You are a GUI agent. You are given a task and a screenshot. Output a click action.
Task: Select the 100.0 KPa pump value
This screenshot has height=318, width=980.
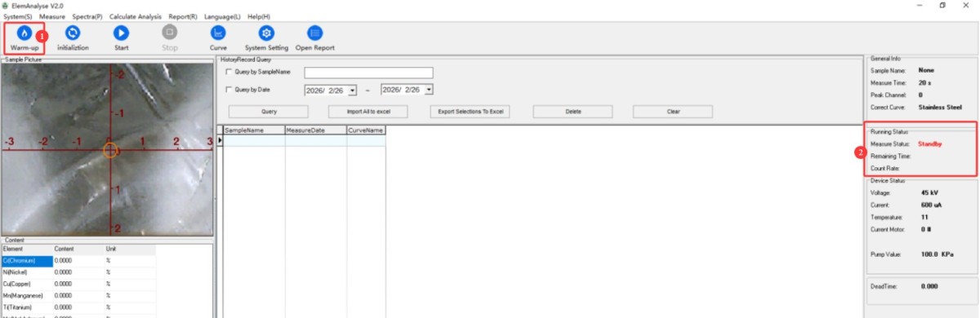click(937, 254)
